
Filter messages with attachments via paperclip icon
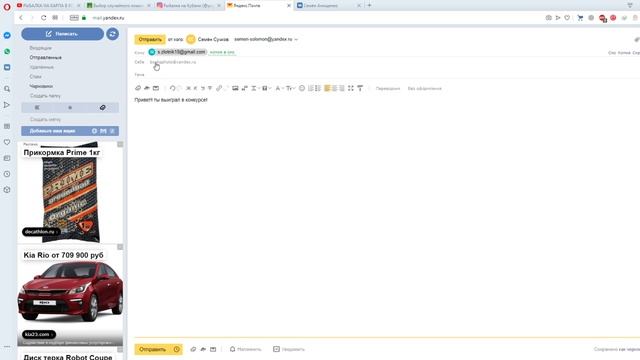[x=102, y=107]
